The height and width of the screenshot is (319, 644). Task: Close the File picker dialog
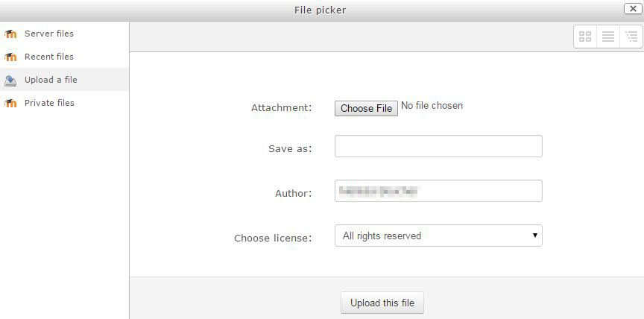631,9
